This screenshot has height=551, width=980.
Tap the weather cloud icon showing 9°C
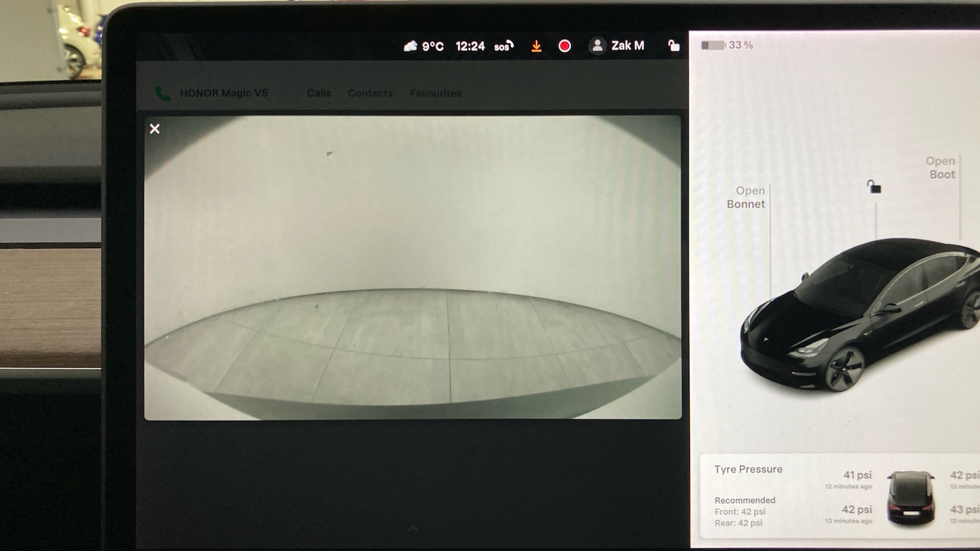pyautogui.click(x=410, y=46)
